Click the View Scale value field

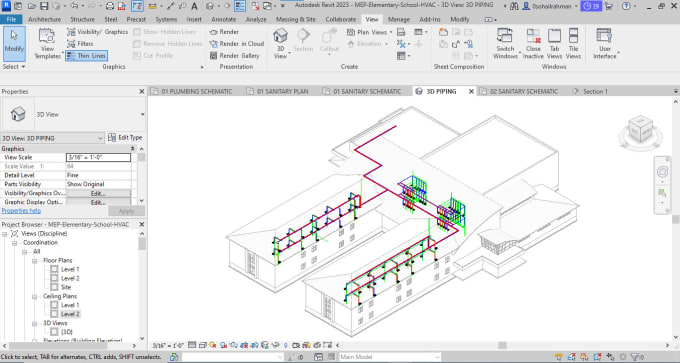click(x=98, y=157)
